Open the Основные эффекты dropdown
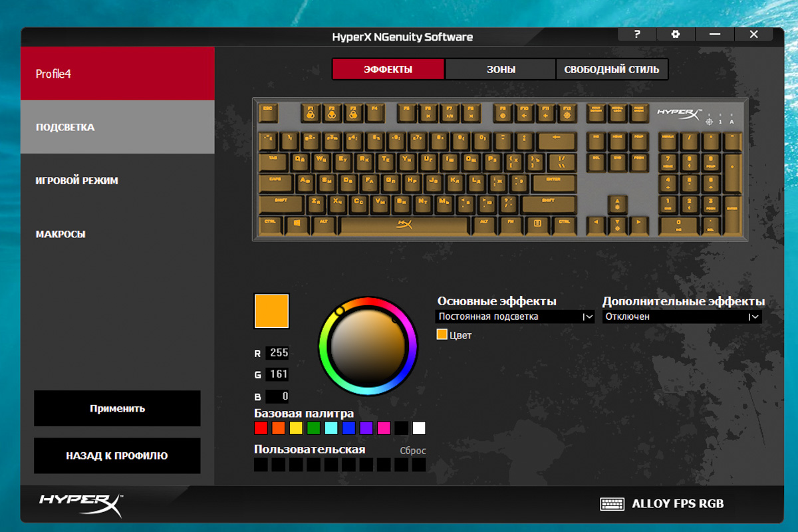798x532 pixels. pos(515,317)
